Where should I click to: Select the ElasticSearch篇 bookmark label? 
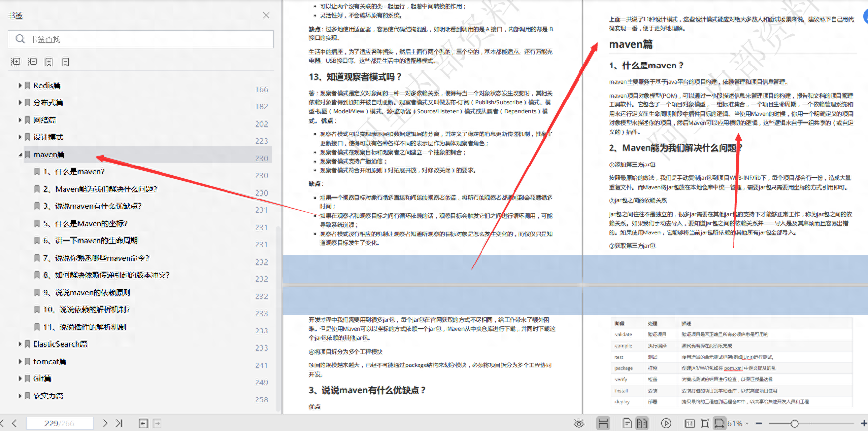tap(60, 344)
